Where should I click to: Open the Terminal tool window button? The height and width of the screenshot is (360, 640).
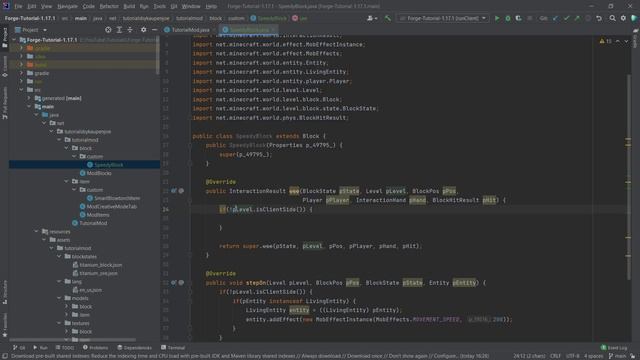pos(173,348)
